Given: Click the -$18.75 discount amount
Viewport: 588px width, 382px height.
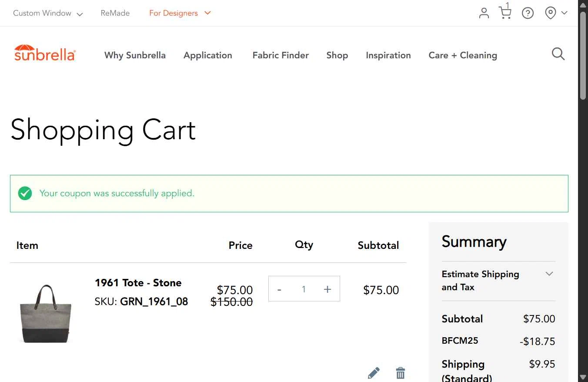Looking at the screenshot, I should coord(537,342).
